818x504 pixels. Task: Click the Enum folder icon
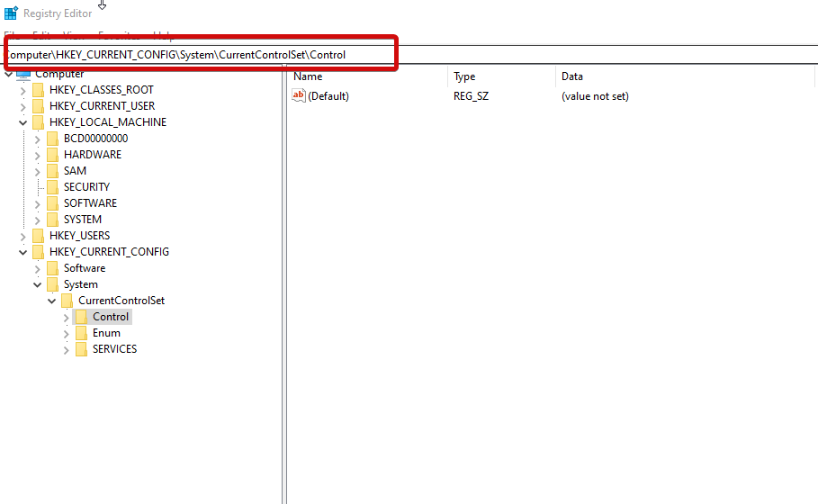click(81, 333)
